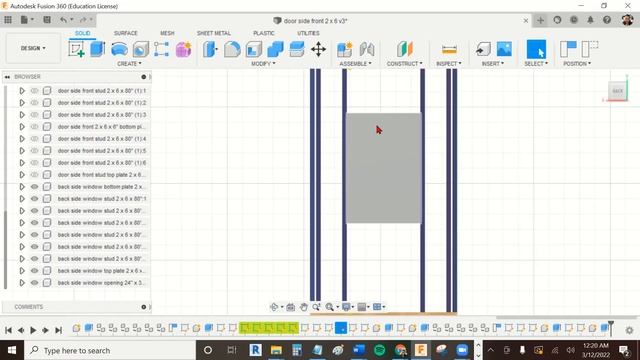Add a new design tab
Image resolution: width=640 pixels, height=360 pixels.
540,20
